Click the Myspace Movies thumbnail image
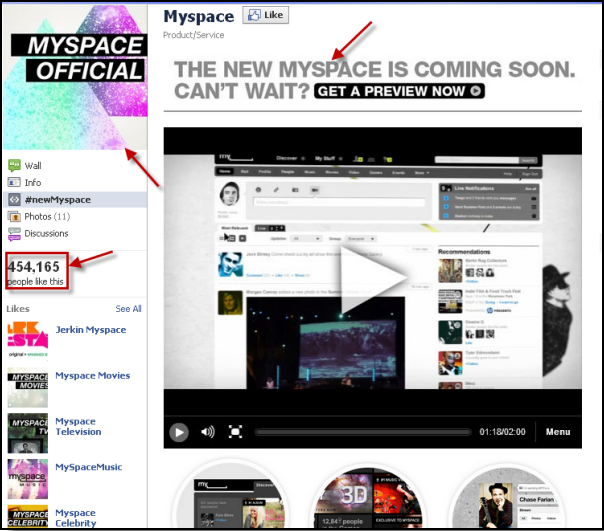This screenshot has width=604, height=531. click(x=28, y=387)
